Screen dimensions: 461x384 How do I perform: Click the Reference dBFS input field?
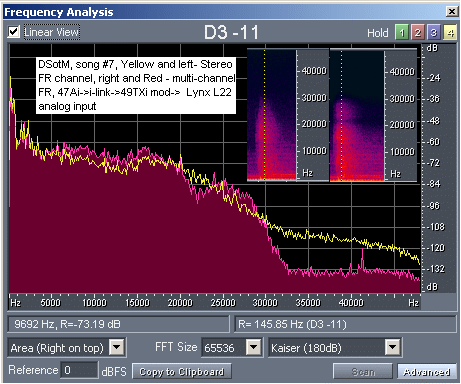[79, 370]
